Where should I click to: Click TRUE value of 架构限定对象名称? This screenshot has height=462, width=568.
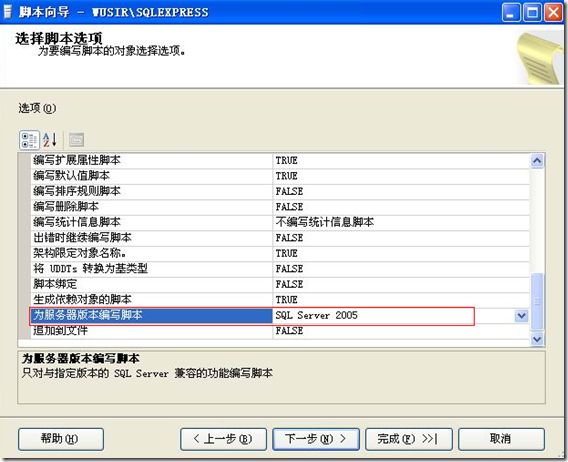coord(401,253)
